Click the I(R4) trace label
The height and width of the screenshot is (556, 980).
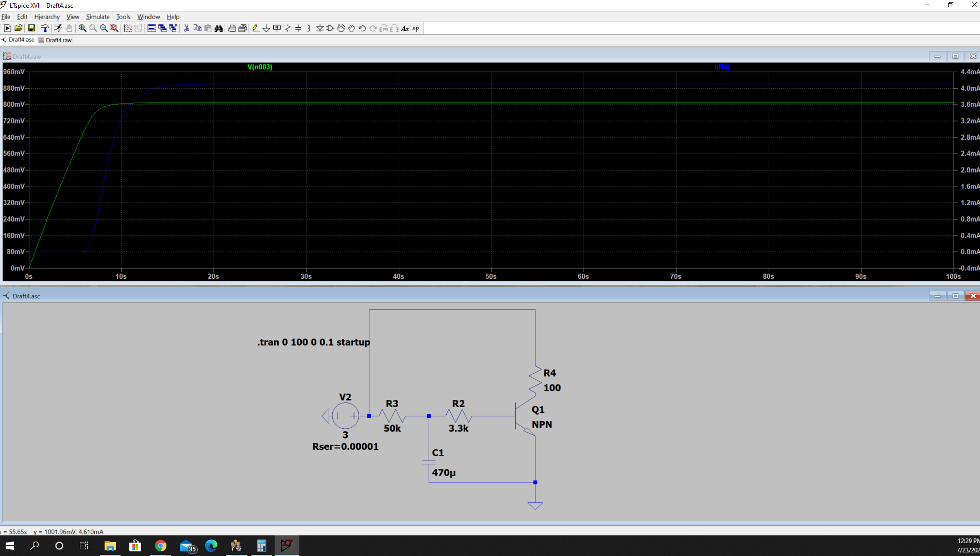tap(722, 67)
